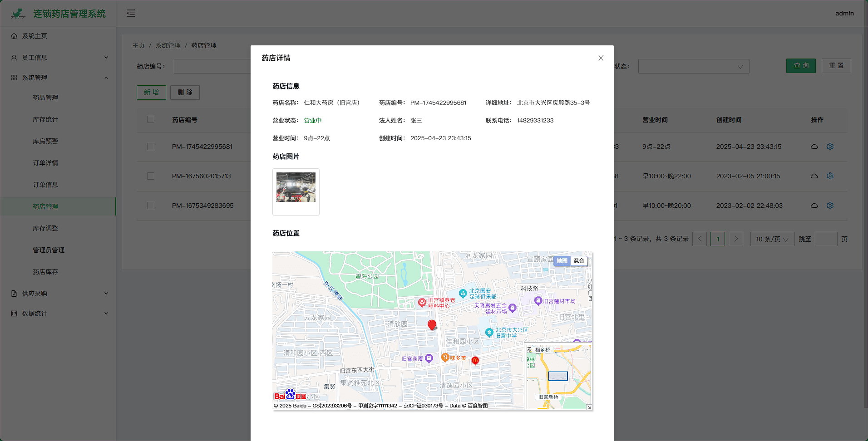Click cloud icon in the PM-1675602015713 row

pos(814,176)
